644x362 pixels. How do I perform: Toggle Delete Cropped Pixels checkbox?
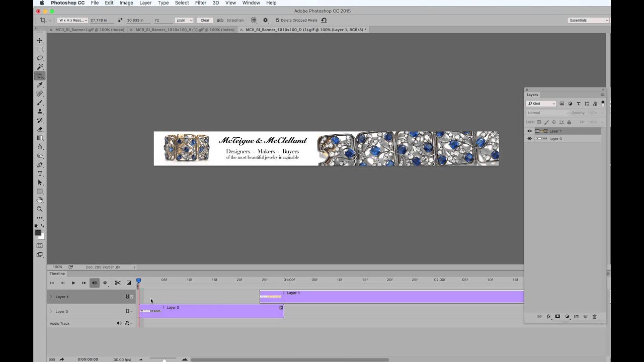click(277, 20)
